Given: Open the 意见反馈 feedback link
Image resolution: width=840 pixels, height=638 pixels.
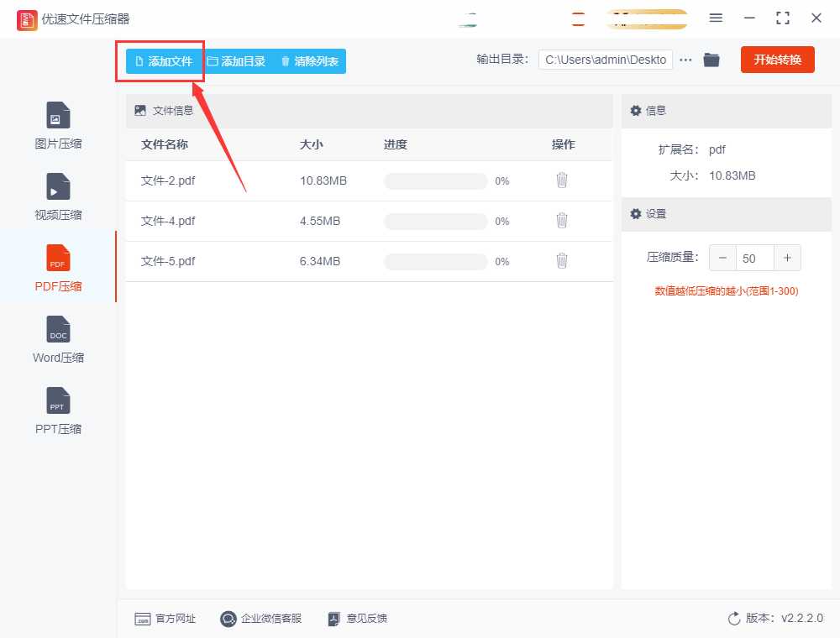Looking at the screenshot, I should click(357, 619).
